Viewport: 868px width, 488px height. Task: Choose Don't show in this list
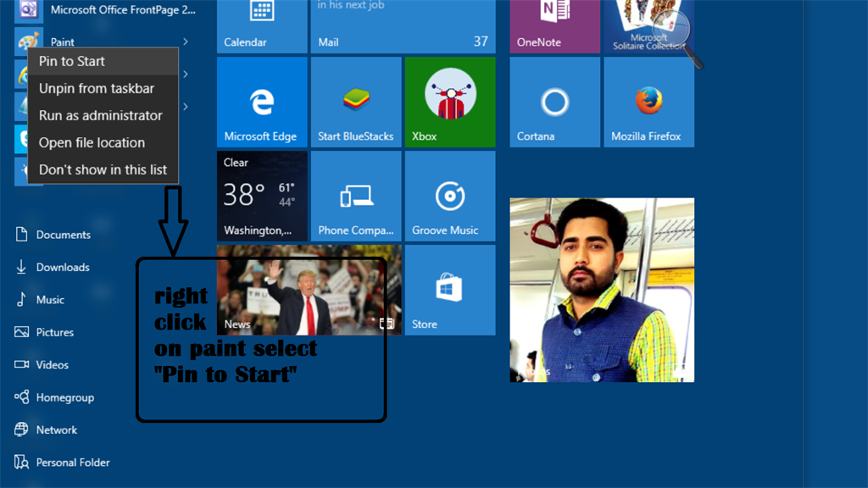(x=103, y=169)
